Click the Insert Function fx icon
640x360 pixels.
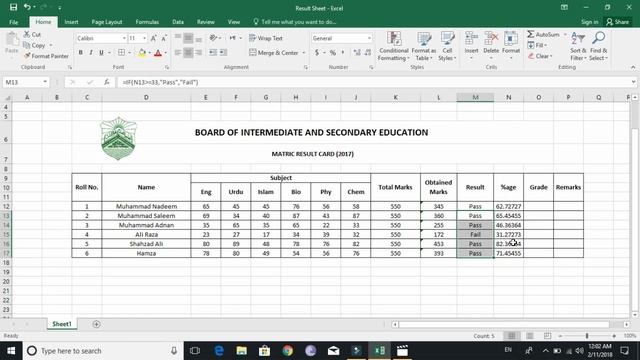pyautogui.click(x=107, y=82)
